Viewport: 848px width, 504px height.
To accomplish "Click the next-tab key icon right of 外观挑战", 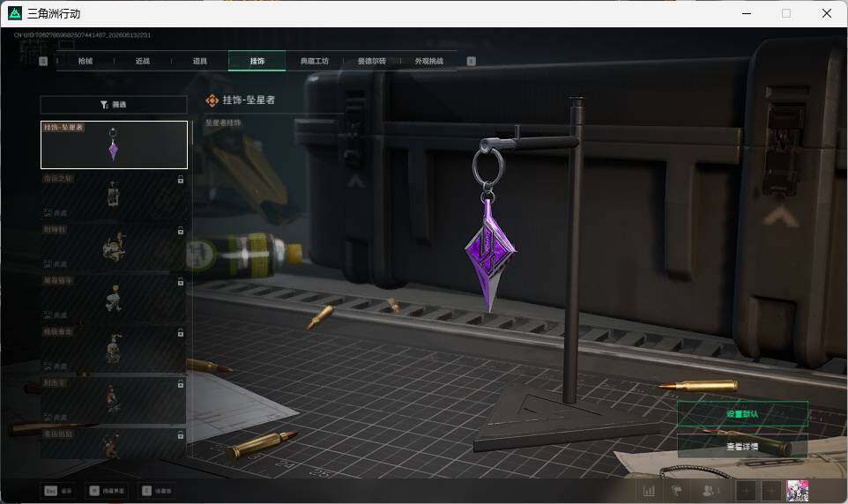I will tap(471, 61).
